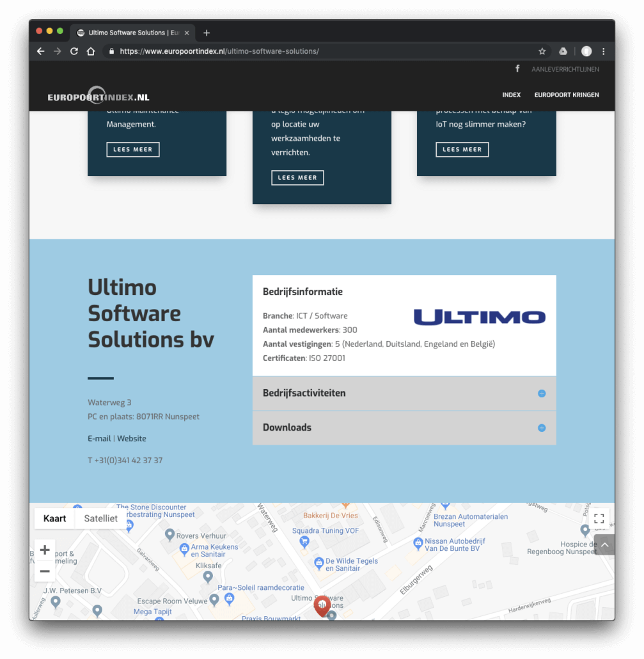This screenshot has width=644, height=659.
Task: Click the De Wilde Tegels en Sanitair pin
Action: point(319,563)
